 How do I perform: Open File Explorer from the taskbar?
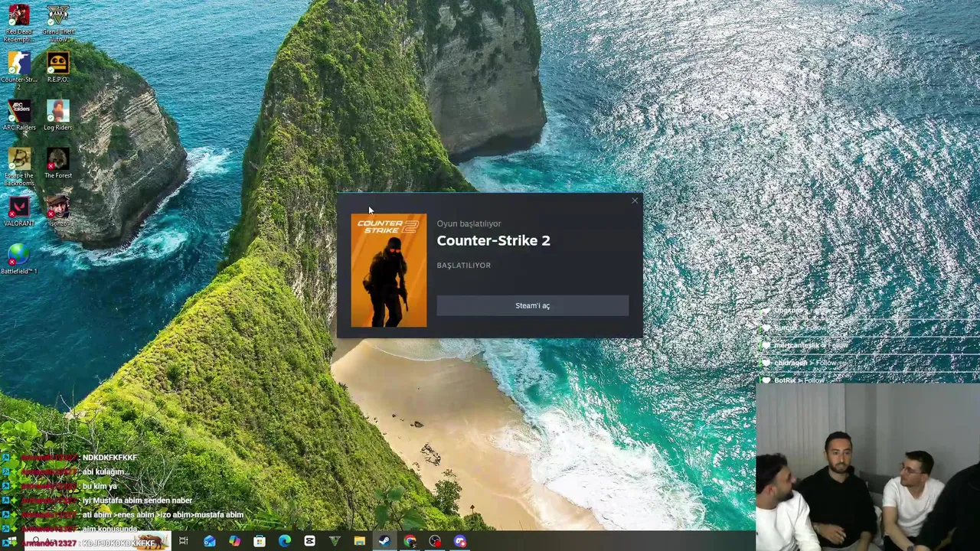pos(360,541)
